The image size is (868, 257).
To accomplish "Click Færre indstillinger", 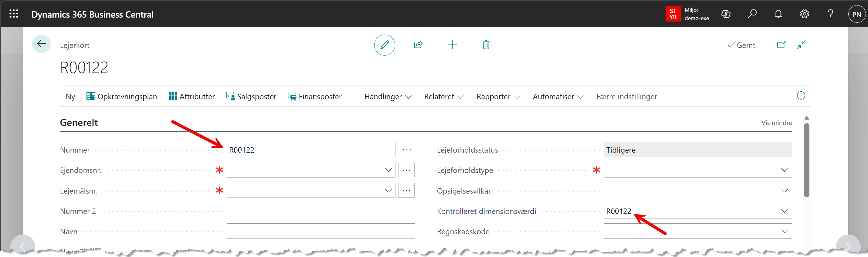I will pyautogui.click(x=626, y=97).
